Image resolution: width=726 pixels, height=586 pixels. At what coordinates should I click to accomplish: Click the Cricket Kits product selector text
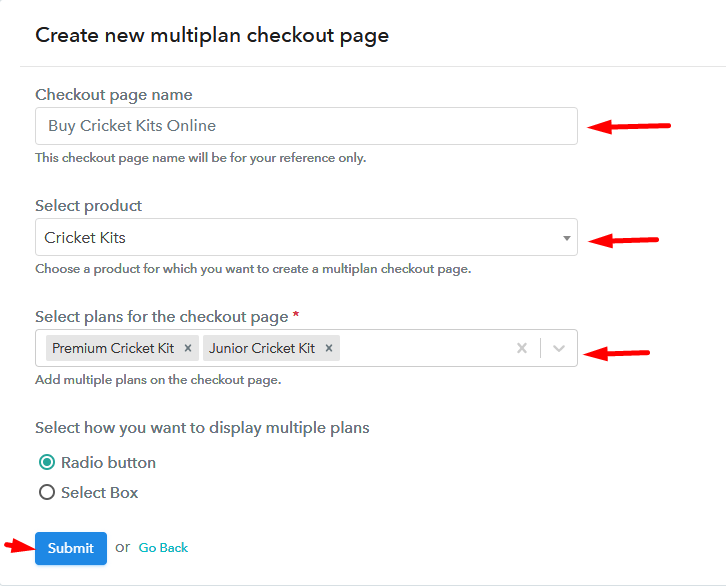click(85, 237)
